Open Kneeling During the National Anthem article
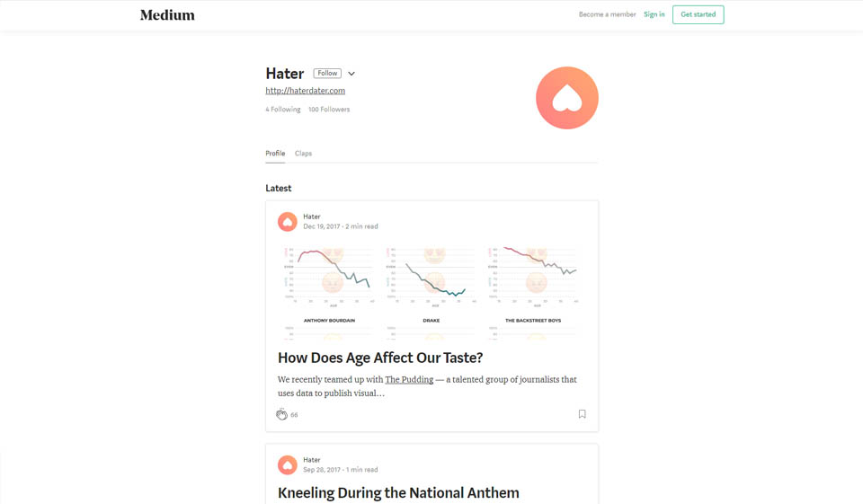This screenshot has height=504, width=863. (398, 492)
